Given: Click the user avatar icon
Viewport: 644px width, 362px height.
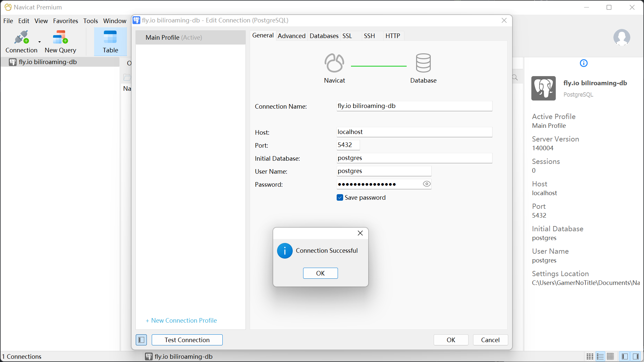Looking at the screenshot, I should pyautogui.click(x=622, y=37).
